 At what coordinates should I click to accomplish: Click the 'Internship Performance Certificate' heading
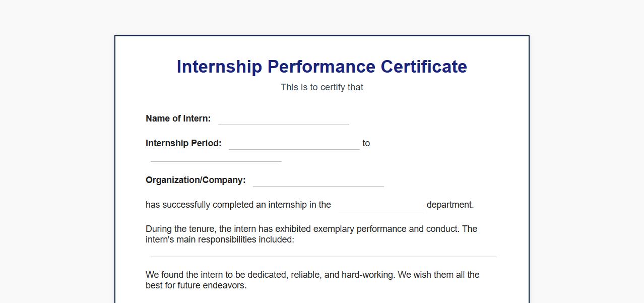pyautogui.click(x=321, y=67)
